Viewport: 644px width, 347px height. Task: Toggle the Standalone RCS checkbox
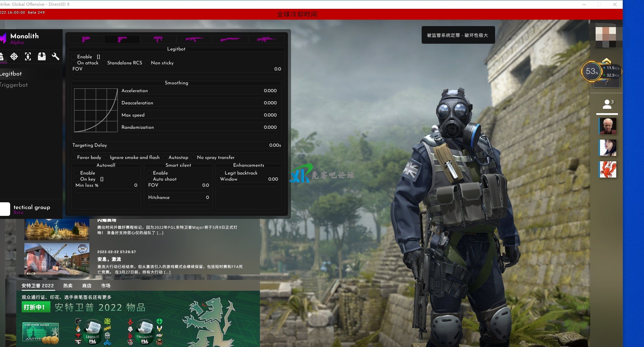click(x=104, y=63)
